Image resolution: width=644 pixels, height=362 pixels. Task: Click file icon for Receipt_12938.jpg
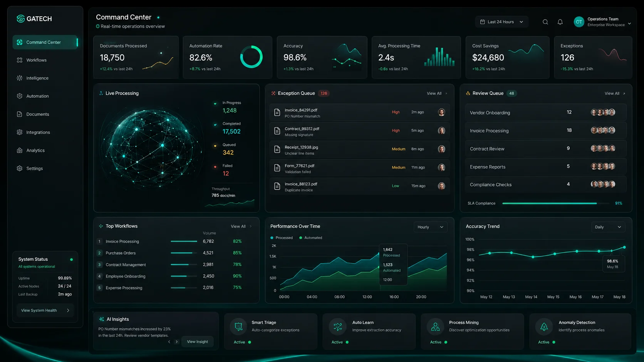(277, 149)
